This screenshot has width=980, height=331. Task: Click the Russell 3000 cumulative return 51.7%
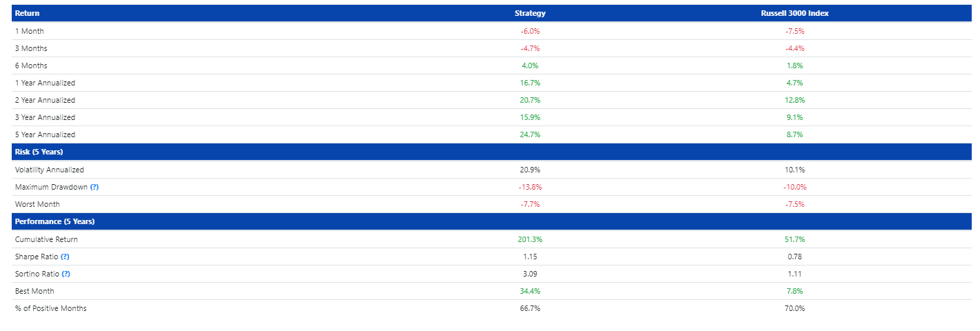(795, 239)
